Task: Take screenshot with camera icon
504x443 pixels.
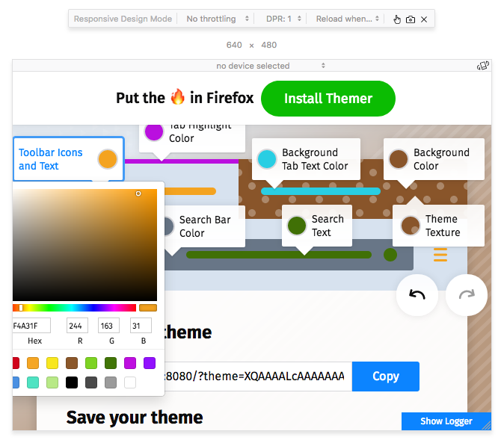Action: pos(411,19)
